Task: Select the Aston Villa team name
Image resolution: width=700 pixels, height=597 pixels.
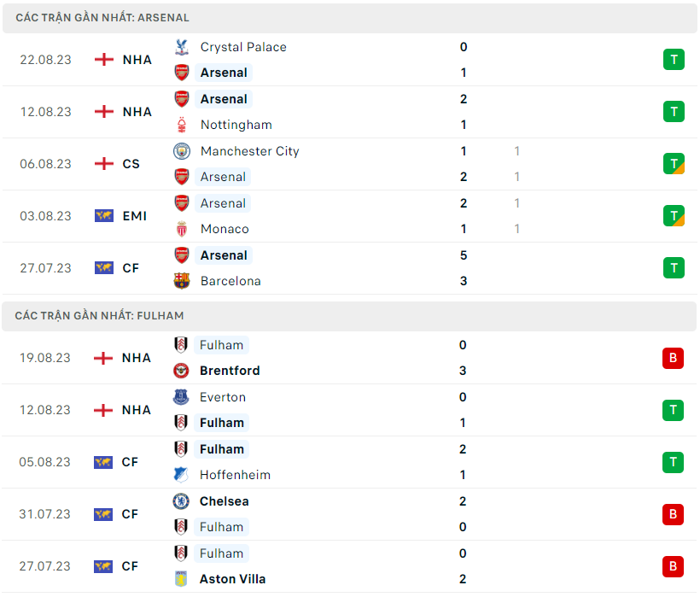Action: (232, 579)
